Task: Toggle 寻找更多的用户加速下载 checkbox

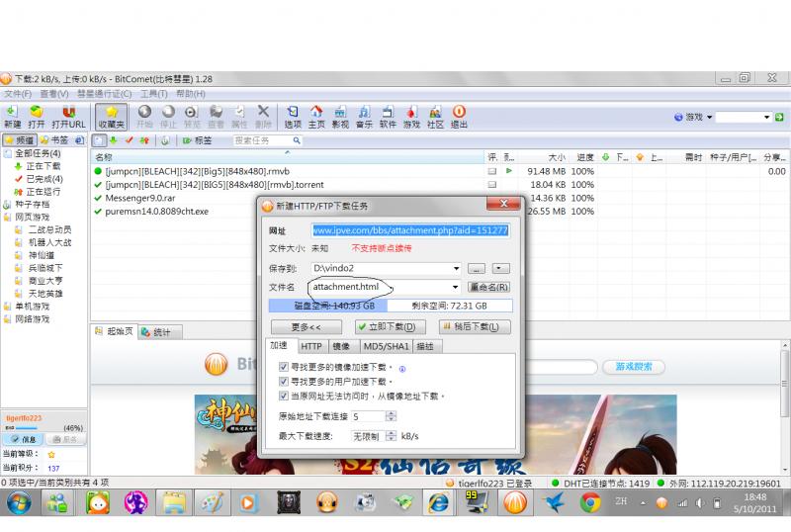Action: coord(284,381)
